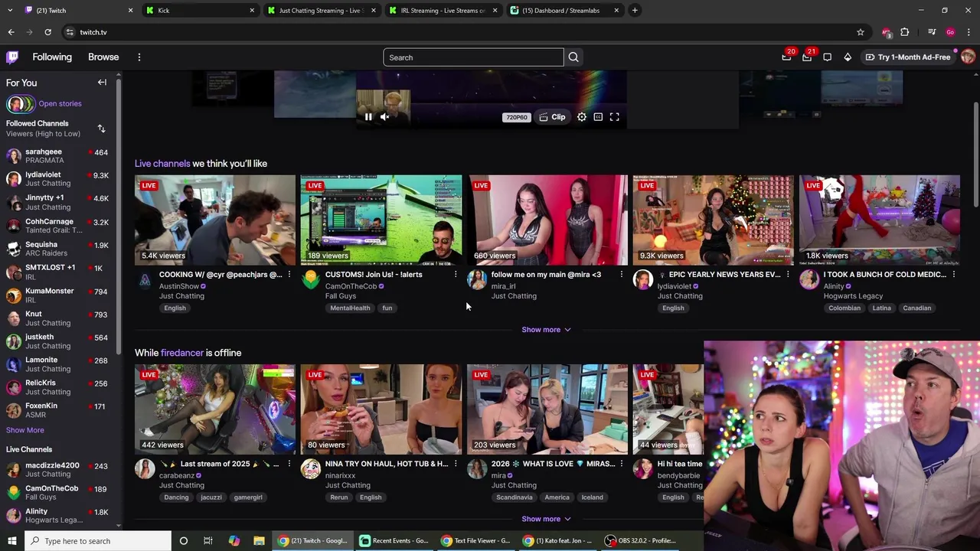Expand Show more under Live channels
The image size is (980, 551).
point(546,330)
